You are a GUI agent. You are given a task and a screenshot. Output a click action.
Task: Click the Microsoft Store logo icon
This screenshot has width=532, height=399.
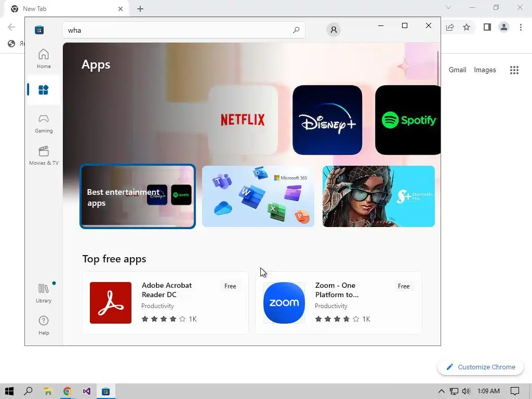(39, 30)
